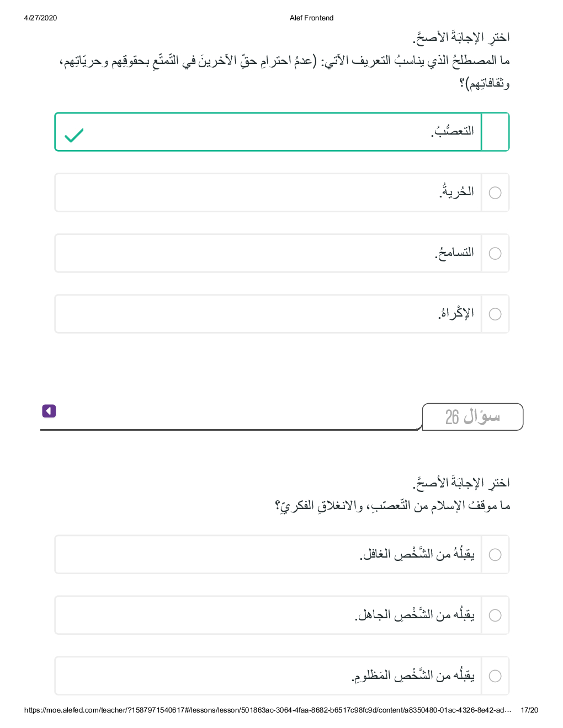Click answer row يقبله من الشخص المظلوم
The height and width of the screenshot is (728, 563).
268,676
